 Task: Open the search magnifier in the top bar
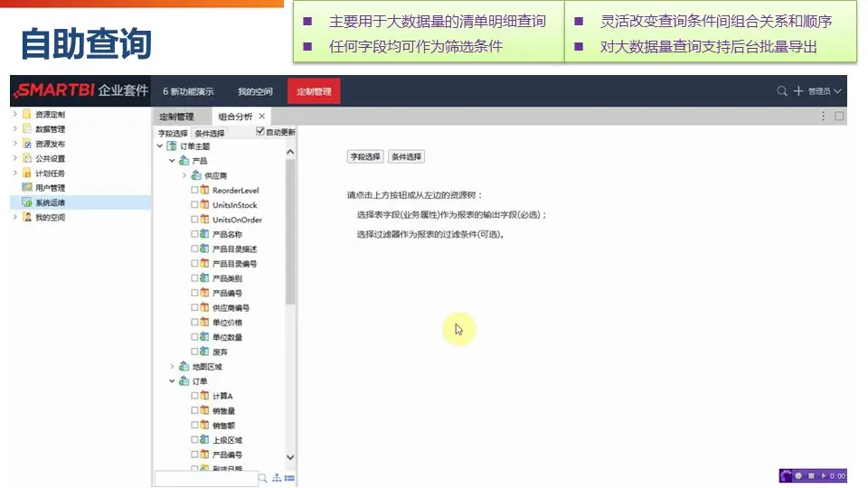(x=781, y=91)
